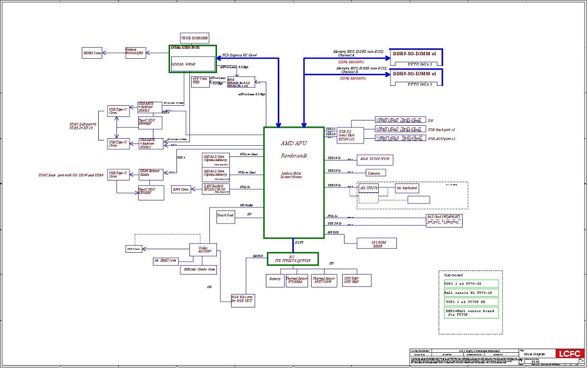Click the red LCFC logo
Screen dimensions: 588x368
click(x=568, y=354)
